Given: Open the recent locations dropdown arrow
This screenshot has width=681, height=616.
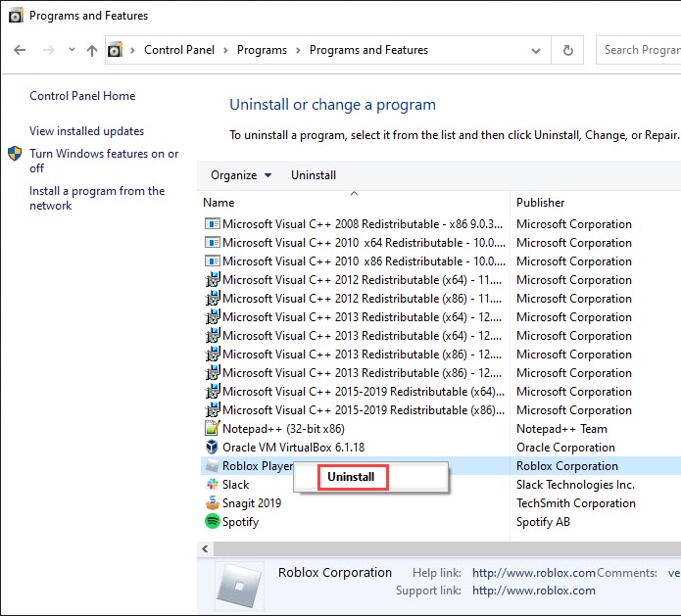Looking at the screenshot, I should click(72, 50).
